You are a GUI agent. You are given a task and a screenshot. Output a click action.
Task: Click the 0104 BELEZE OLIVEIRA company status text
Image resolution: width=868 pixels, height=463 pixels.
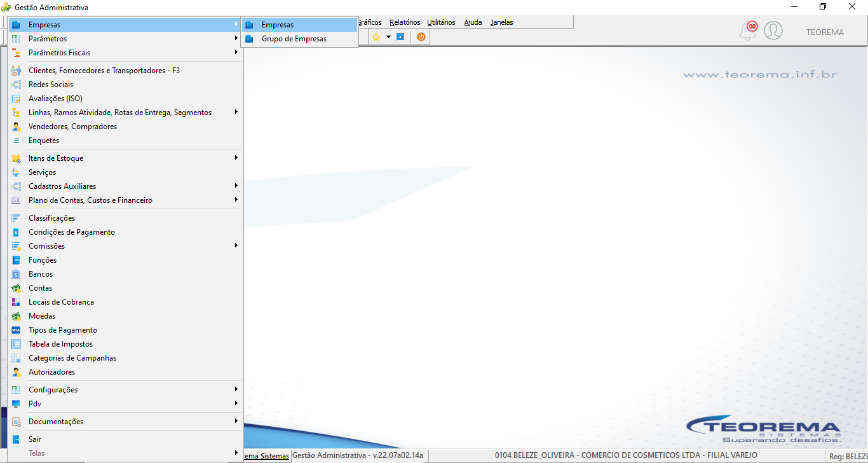[x=626, y=455]
